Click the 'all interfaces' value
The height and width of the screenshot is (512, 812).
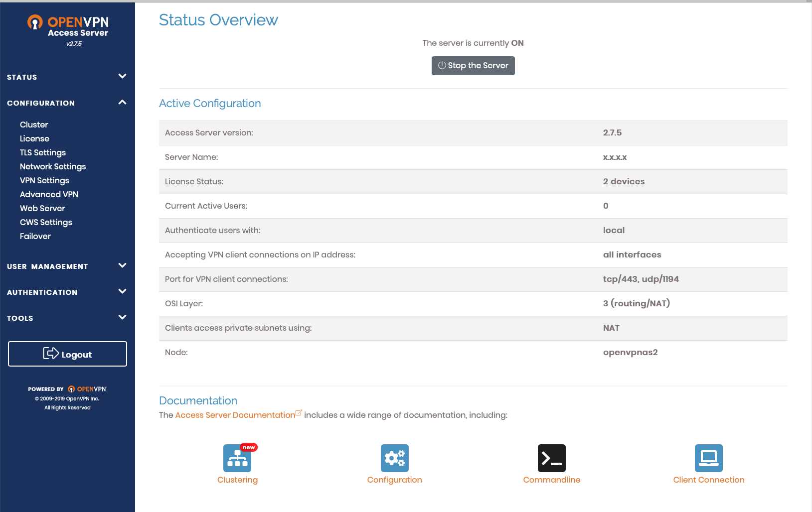pos(632,255)
